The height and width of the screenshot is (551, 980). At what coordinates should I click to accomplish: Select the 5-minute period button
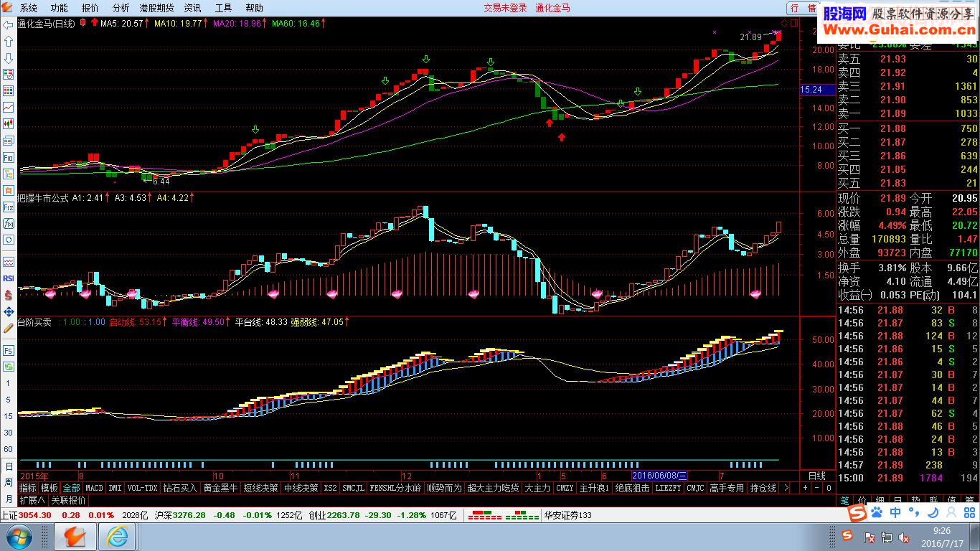click(x=9, y=399)
